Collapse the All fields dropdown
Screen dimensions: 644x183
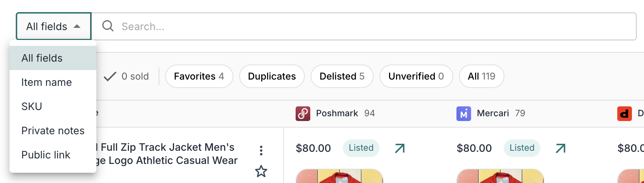click(53, 26)
